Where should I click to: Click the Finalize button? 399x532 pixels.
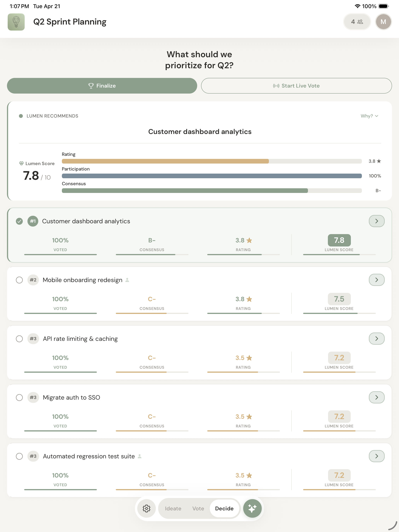click(102, 86)
